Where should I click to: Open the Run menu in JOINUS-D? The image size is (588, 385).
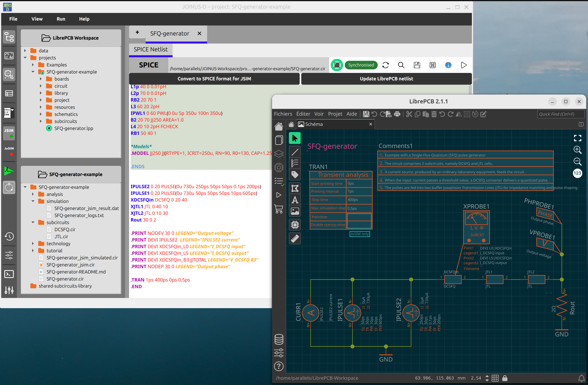pos(61,19)
